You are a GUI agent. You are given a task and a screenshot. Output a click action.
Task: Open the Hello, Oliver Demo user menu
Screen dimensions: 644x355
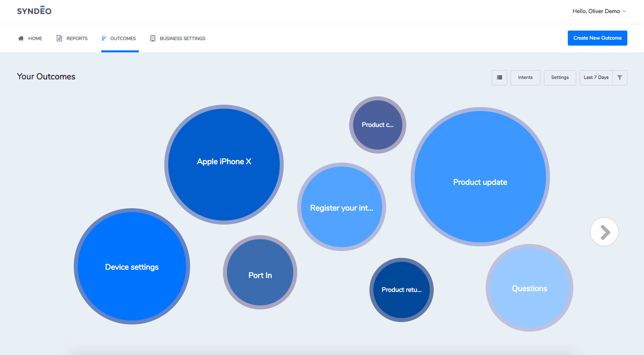click(x=599, y=11)
